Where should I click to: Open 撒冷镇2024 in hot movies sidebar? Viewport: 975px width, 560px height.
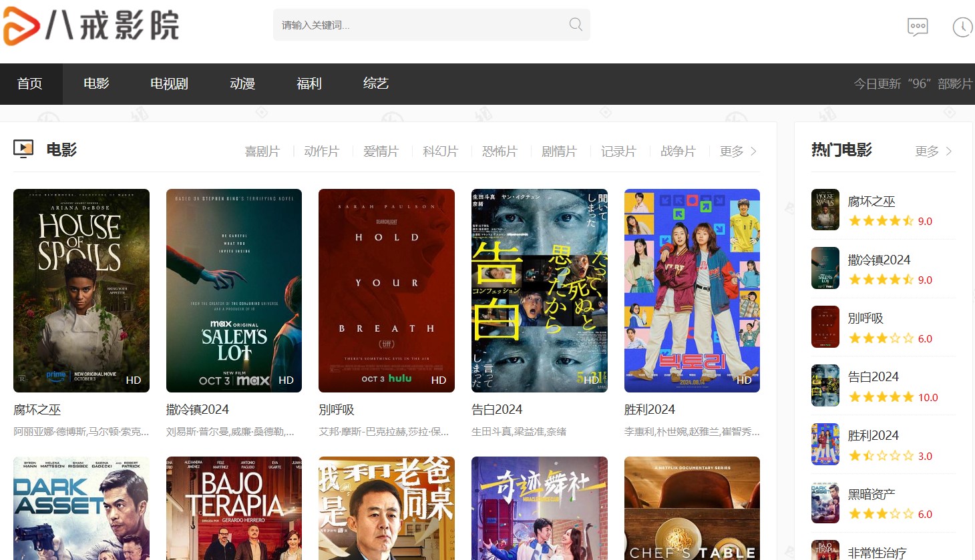(x=879, y=260)
